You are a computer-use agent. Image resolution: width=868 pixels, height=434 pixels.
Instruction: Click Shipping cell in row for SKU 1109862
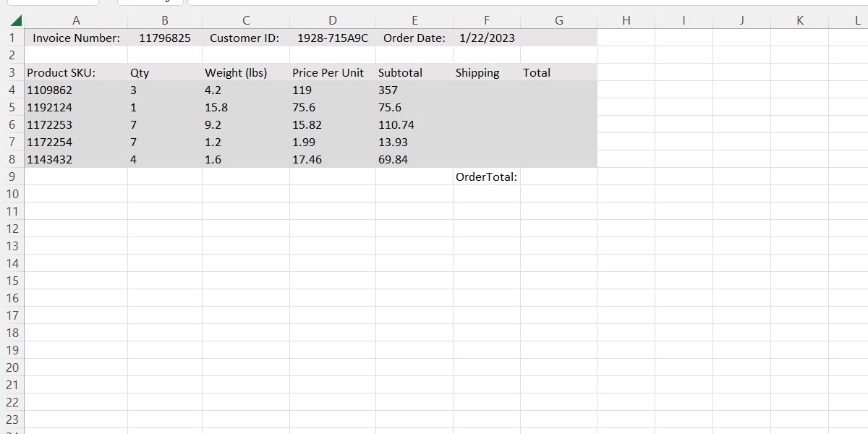(x=487, y=90)
